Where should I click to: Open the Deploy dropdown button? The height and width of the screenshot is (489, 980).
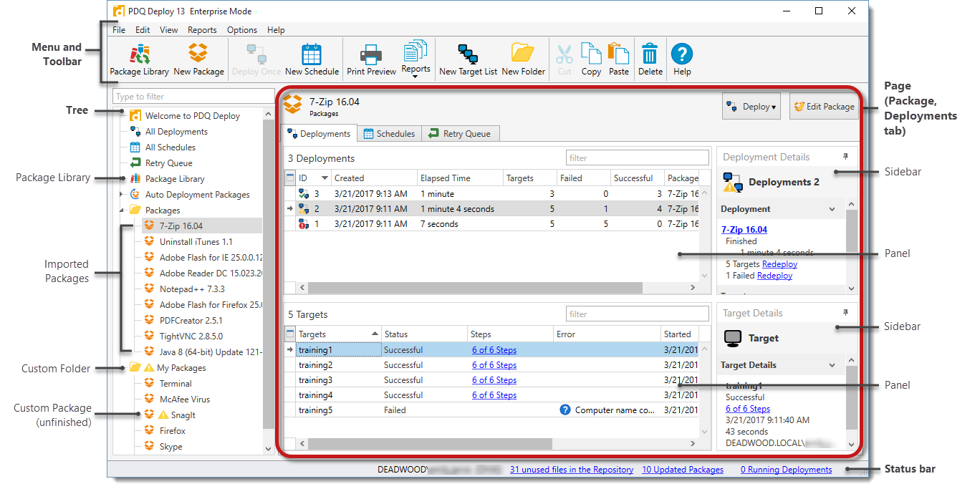pos(751,107)
